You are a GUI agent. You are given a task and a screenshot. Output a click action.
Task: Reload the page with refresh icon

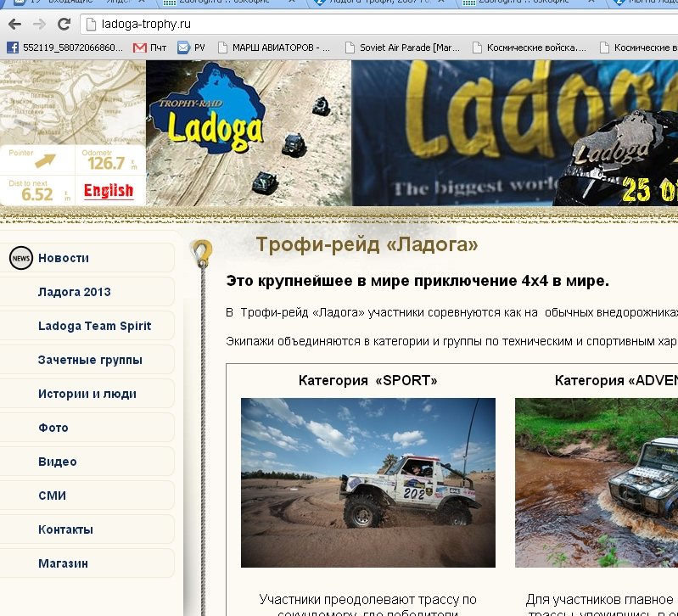coord(64,25)
